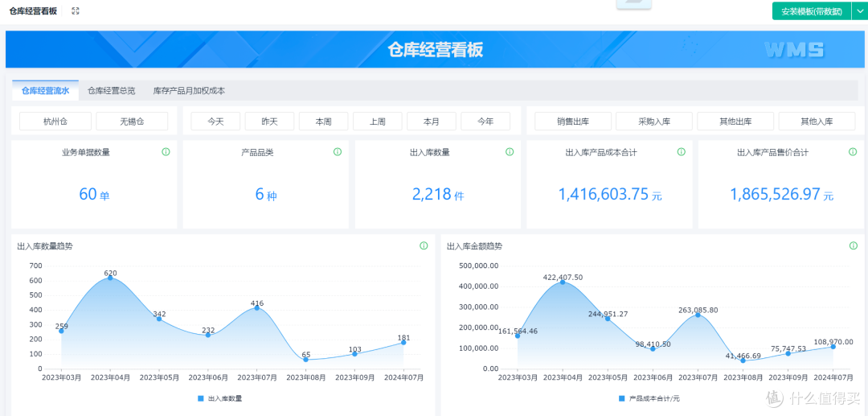Filter by 其他入库 type
Viewport: 868px width, 416px height.
pyautogui.click(x=817, y=122)
